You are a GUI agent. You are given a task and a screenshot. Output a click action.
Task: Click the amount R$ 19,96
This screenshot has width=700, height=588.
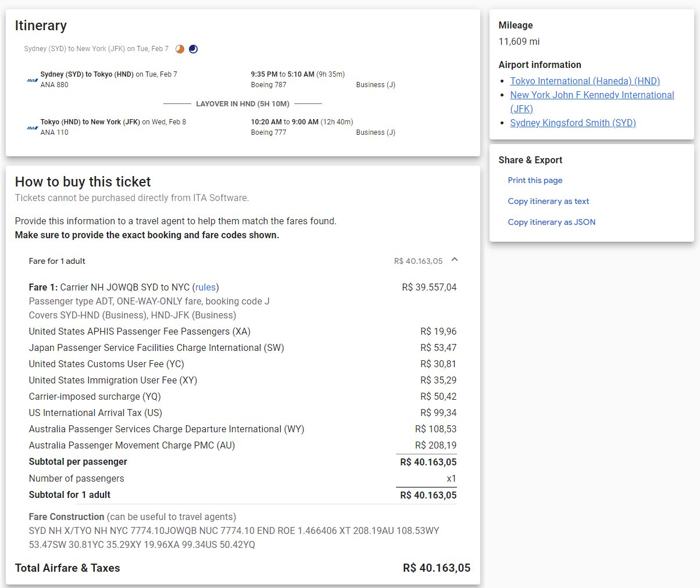(x=438, y=331)
